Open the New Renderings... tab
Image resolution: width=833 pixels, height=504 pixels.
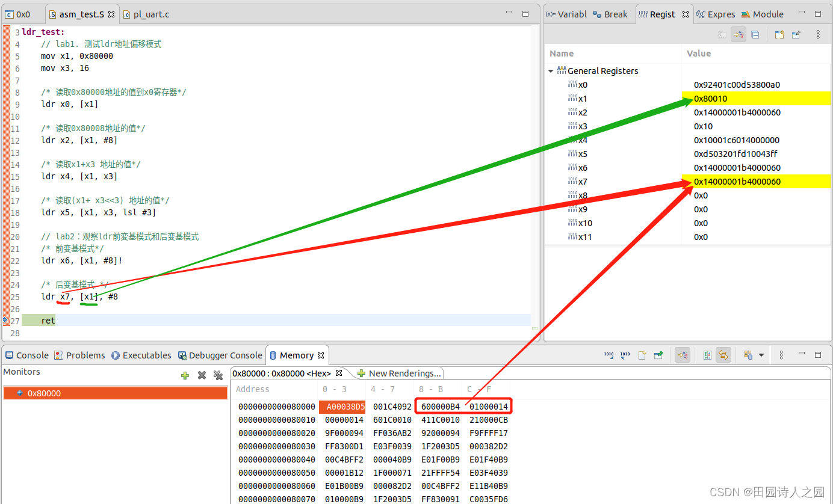click(400, 373)
